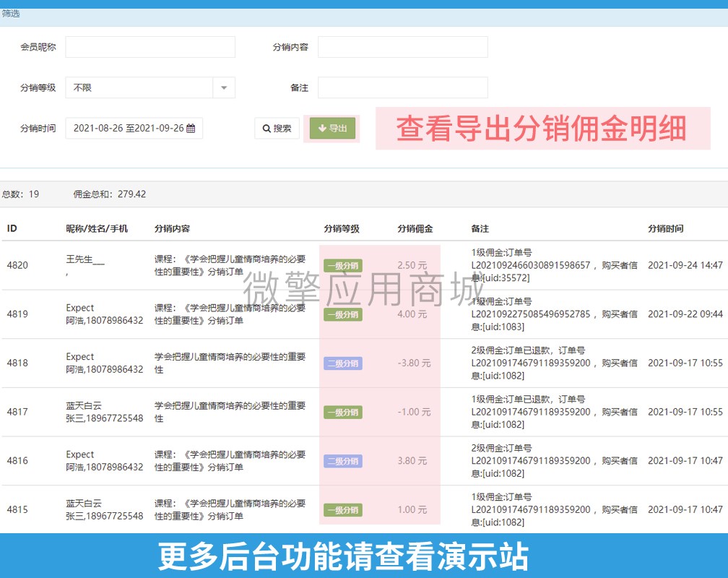Click the 搜索 search button
Image resolution: width=728 pixels, height=578 pixels.
pos(277,128)
